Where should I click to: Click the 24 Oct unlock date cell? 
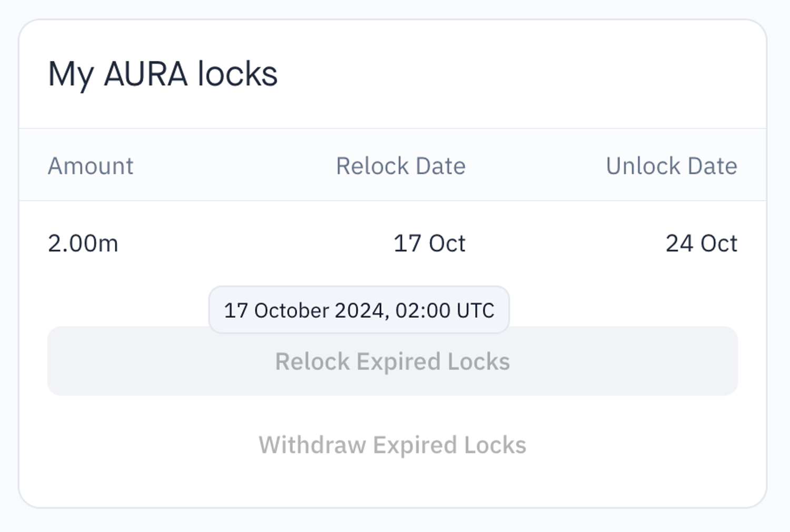click(x=701, y=244)
